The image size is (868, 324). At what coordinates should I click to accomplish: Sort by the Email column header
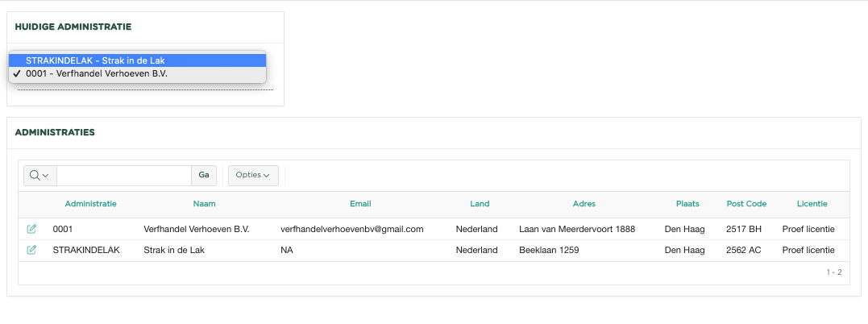[360, 204]
